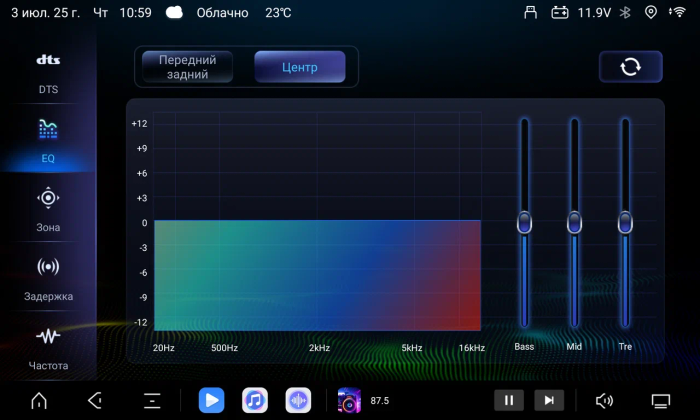Open the Зона sound zone settings
The image size is (700, 420).
tap(48, 210)
